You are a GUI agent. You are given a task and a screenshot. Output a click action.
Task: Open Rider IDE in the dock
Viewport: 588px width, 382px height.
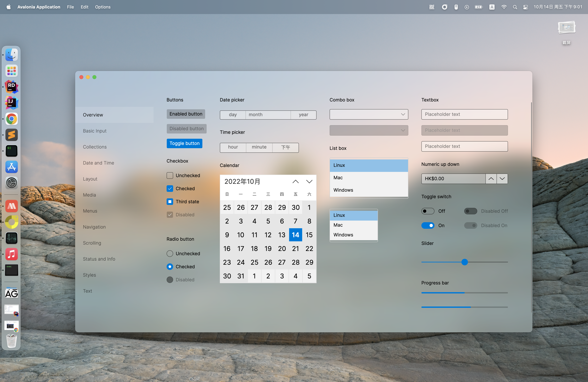coord(11,87)
